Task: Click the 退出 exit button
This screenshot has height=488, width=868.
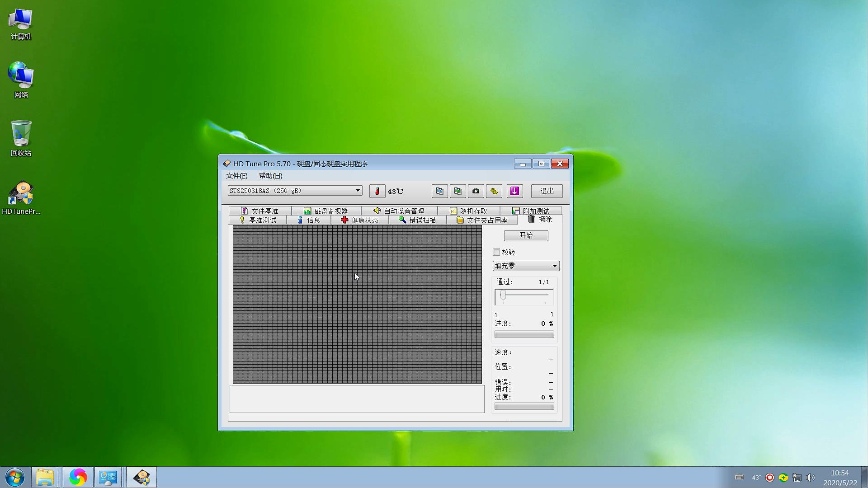Action: [547, 191]
